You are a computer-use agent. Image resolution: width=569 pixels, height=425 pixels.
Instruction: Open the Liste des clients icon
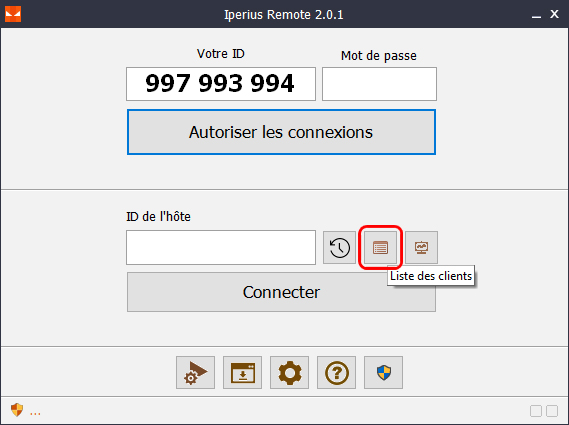pos(380,248)
